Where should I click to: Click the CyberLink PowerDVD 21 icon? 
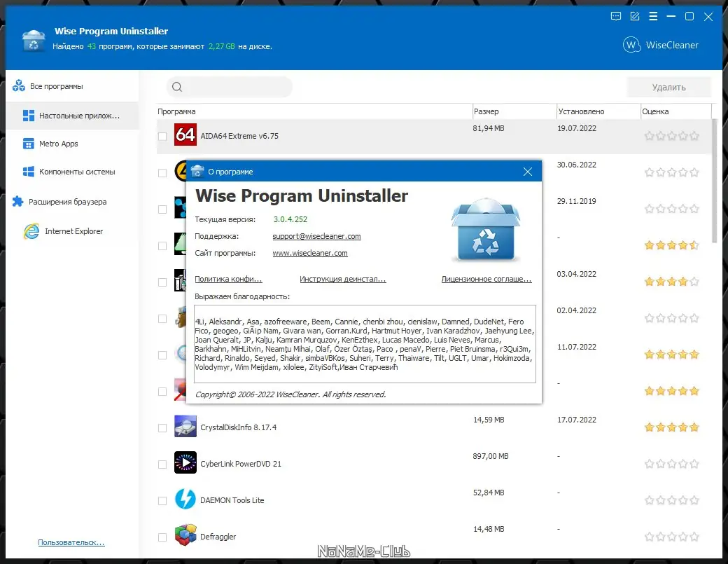[x=185, y=462]
